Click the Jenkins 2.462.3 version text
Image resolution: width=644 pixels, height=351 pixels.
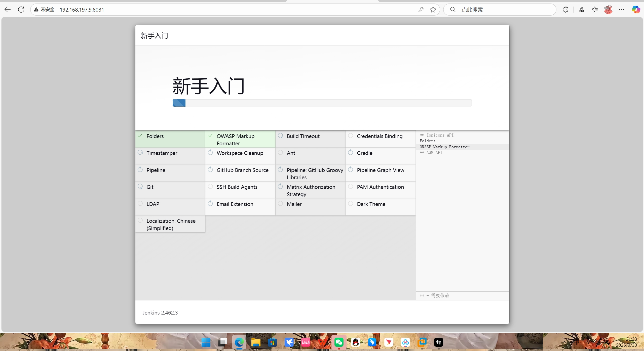coord(160,313)
